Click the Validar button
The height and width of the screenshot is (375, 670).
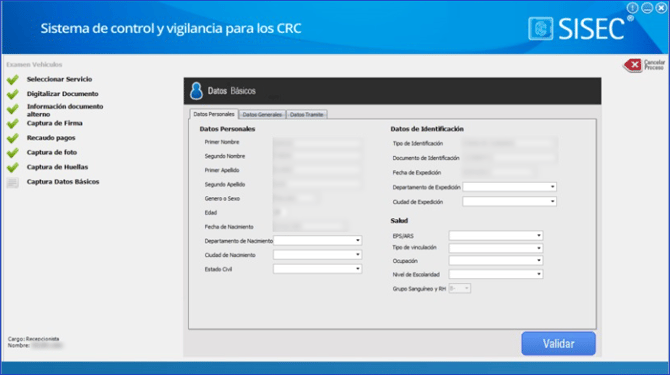558,343
